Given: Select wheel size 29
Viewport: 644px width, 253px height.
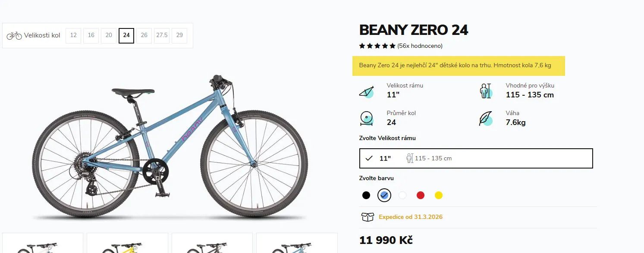Looking at the screenshot, I should [x=179, y=35].
